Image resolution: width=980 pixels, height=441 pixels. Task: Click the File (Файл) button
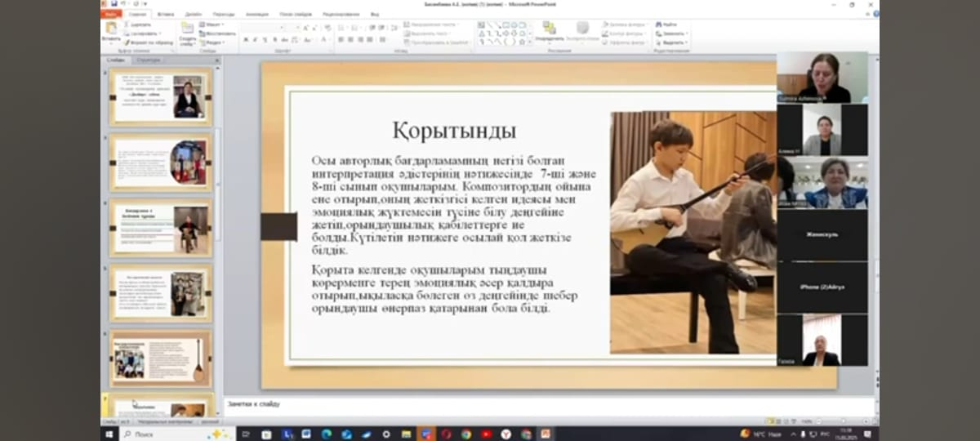[111, 14]
